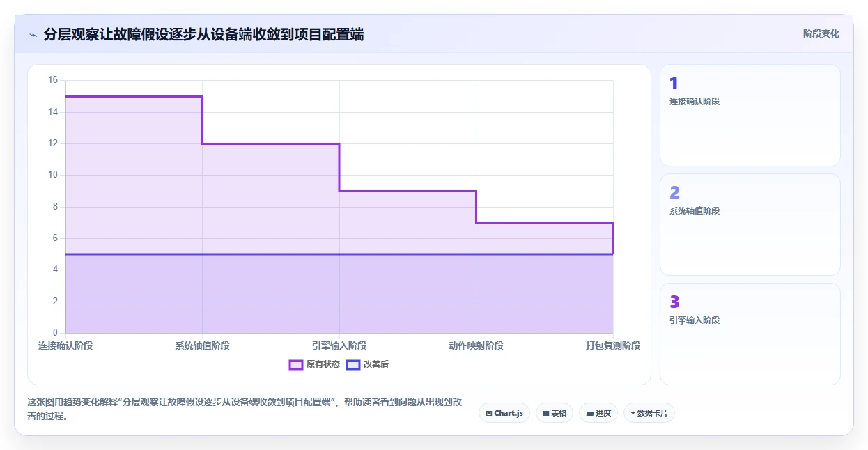Select the 进度 tag chip
Screen dimensions: 868x450
598,413
